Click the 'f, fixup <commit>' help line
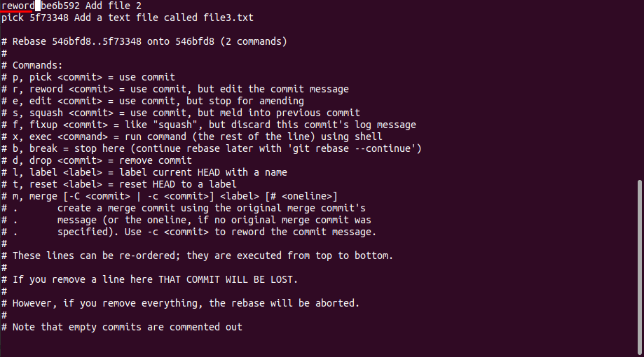The image size is (644, 357). point(209,125)
